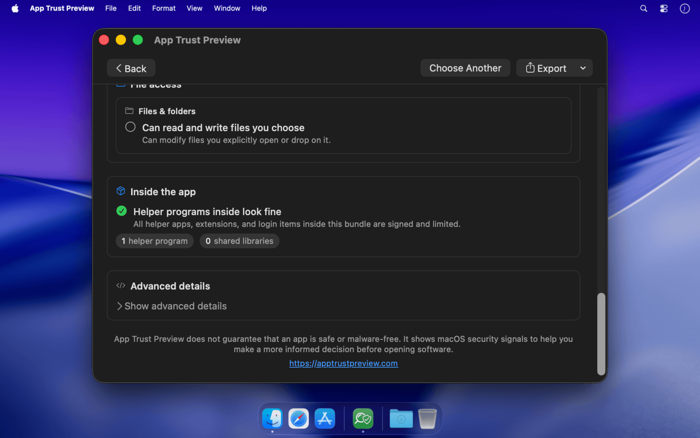700x438 pixels.
Task: Click the 1 helper program badge
Action: [154, 241]
